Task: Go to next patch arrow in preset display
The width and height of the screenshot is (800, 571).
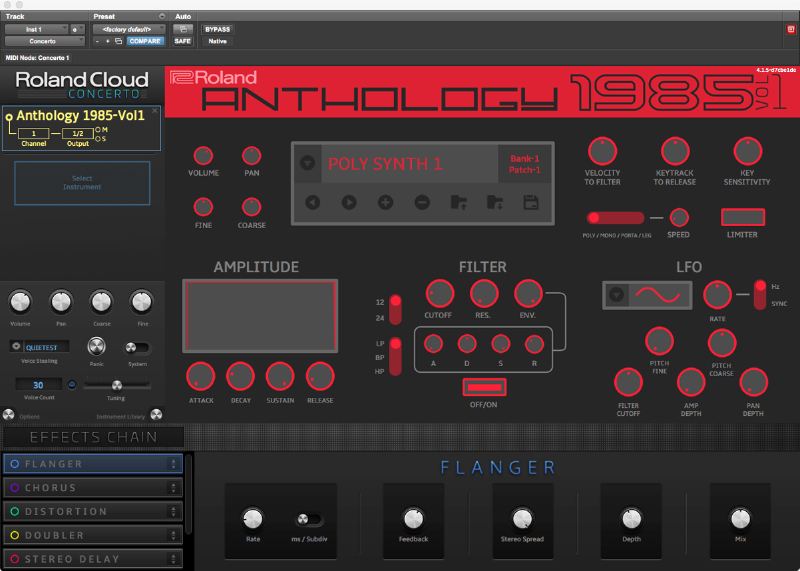Action: pos(349,203)
